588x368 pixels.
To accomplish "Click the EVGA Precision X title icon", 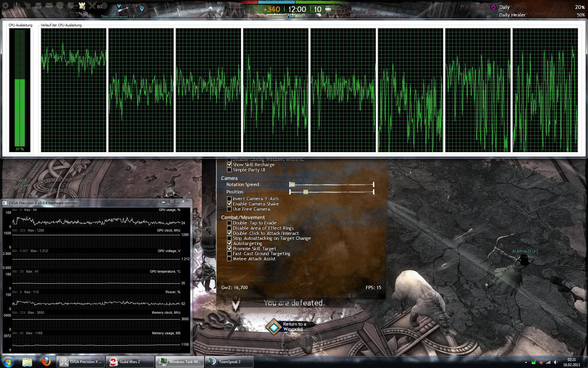I will (x=5, y=203).
